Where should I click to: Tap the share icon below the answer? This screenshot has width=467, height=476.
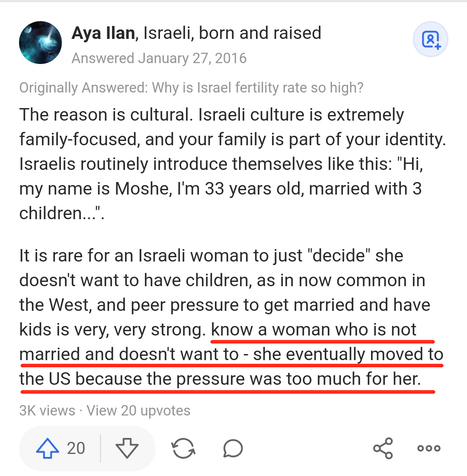click(383, 448)
